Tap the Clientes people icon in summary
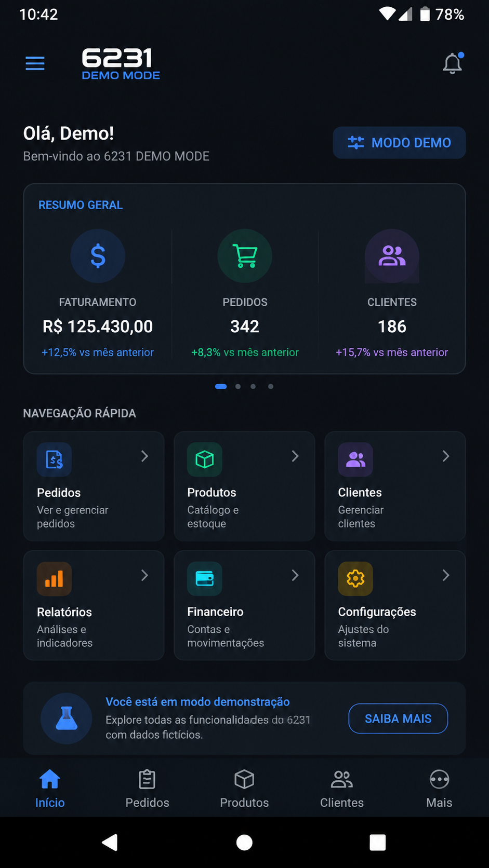Viewport: 489px width, 868px height. pos(392,256)
